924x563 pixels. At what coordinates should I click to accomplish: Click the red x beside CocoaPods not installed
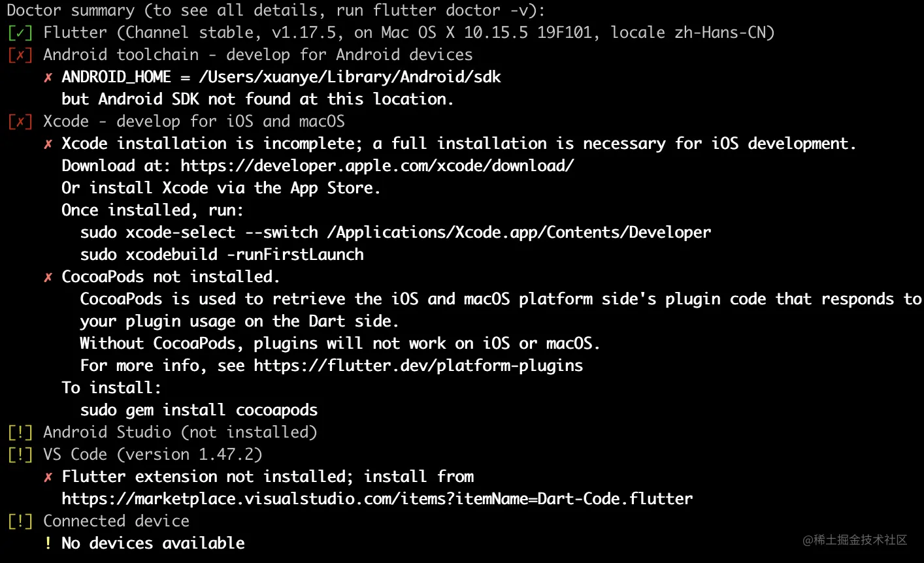(48, 278)
